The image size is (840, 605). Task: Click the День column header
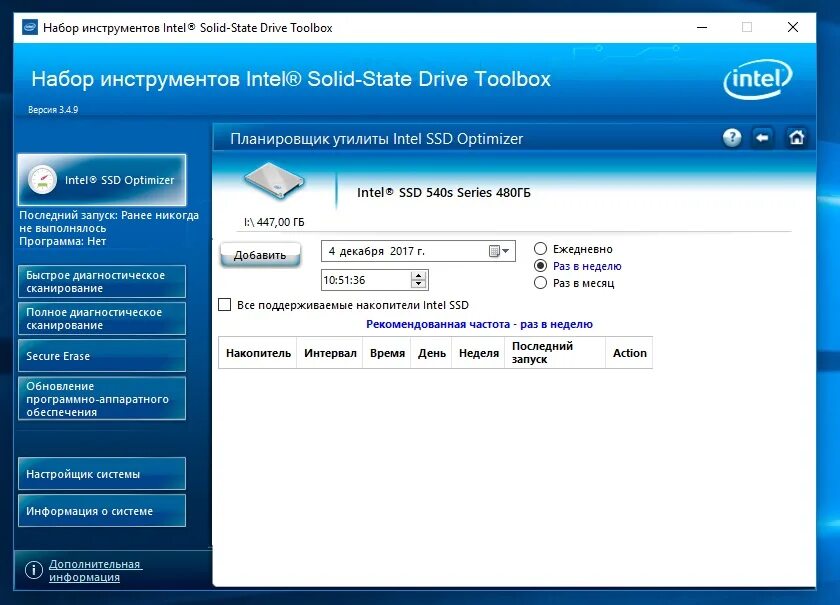(x=432, y=353)
